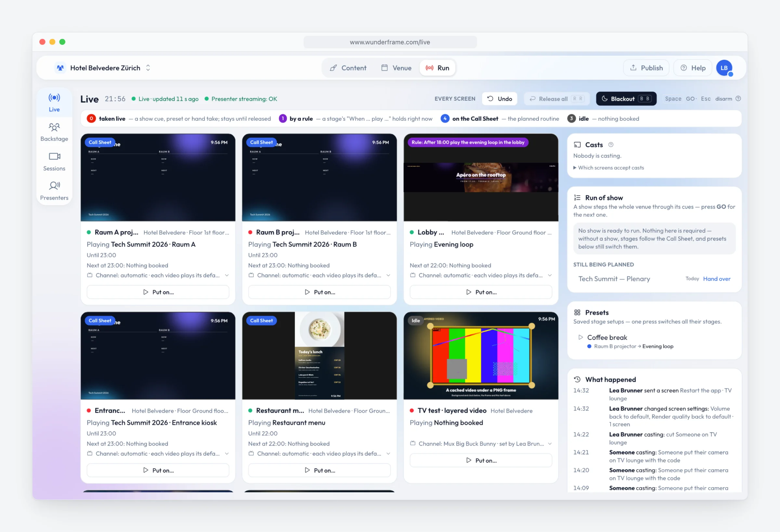
Task: Click Put on for Lobby screen
Action: click(x=481, y=292)
